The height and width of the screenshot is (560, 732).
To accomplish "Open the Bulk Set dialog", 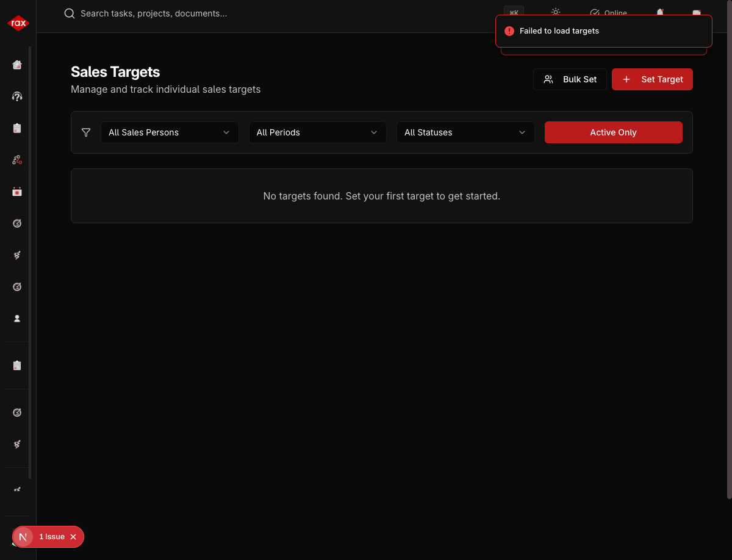I will 570,79.
